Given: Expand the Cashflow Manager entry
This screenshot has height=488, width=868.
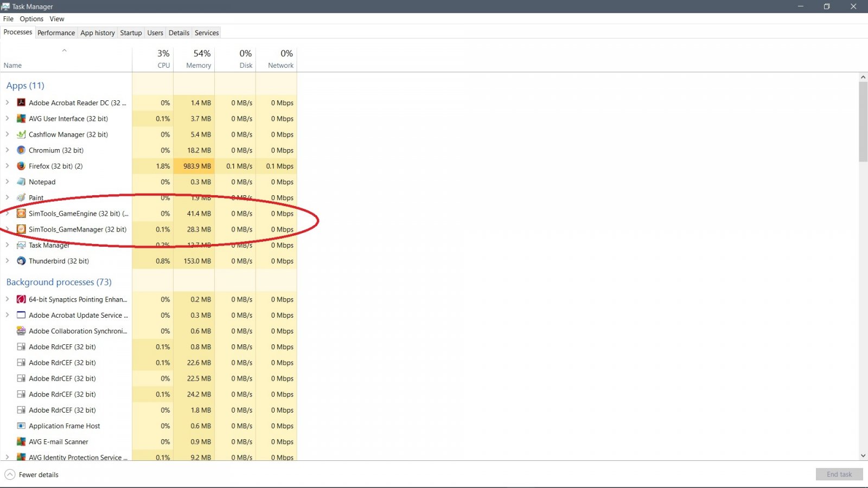Looking at the screenshot, I should pos(7,134).
